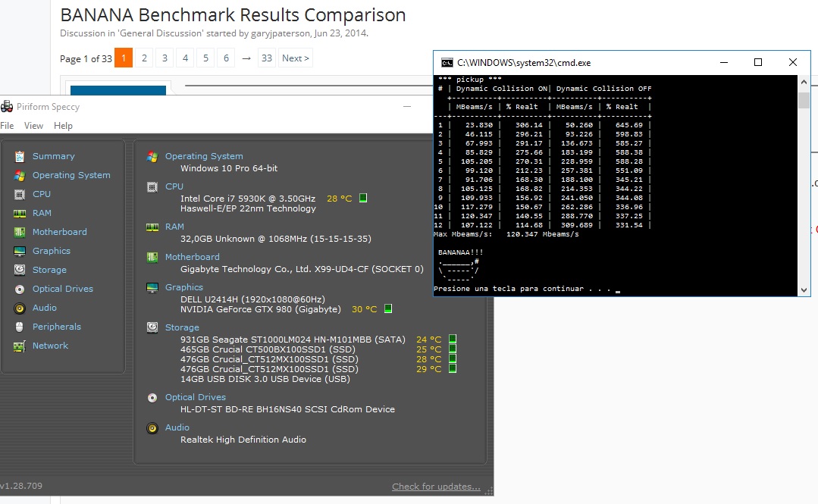
Task: Open the Optical Drives heading link in summary
Action: [196, 397]
